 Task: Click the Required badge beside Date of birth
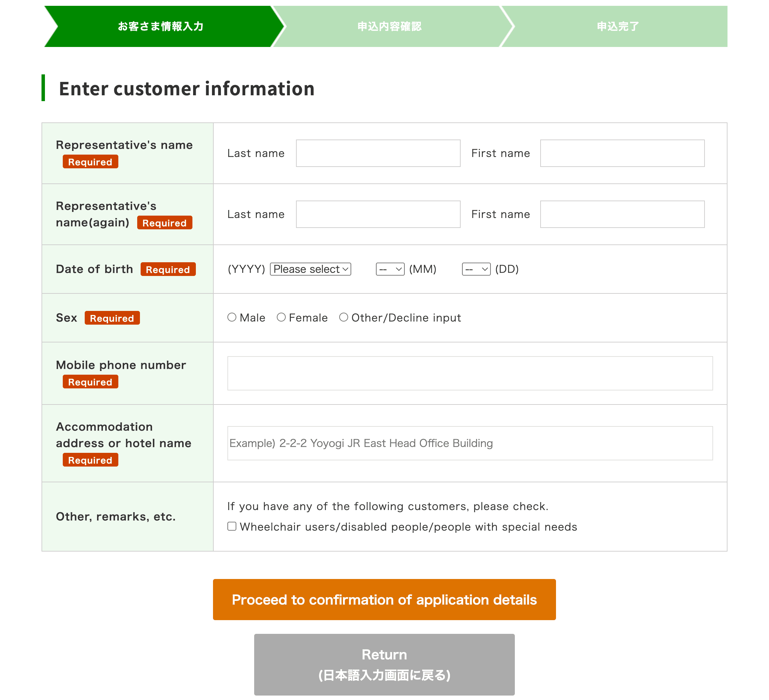pos(168,269)
